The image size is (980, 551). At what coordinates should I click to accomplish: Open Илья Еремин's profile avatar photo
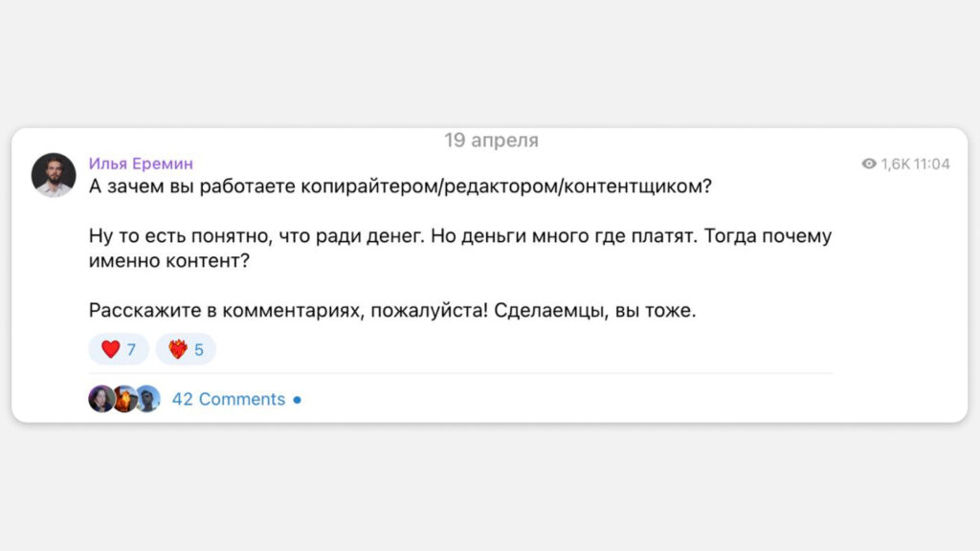click(x=54, y=175)
